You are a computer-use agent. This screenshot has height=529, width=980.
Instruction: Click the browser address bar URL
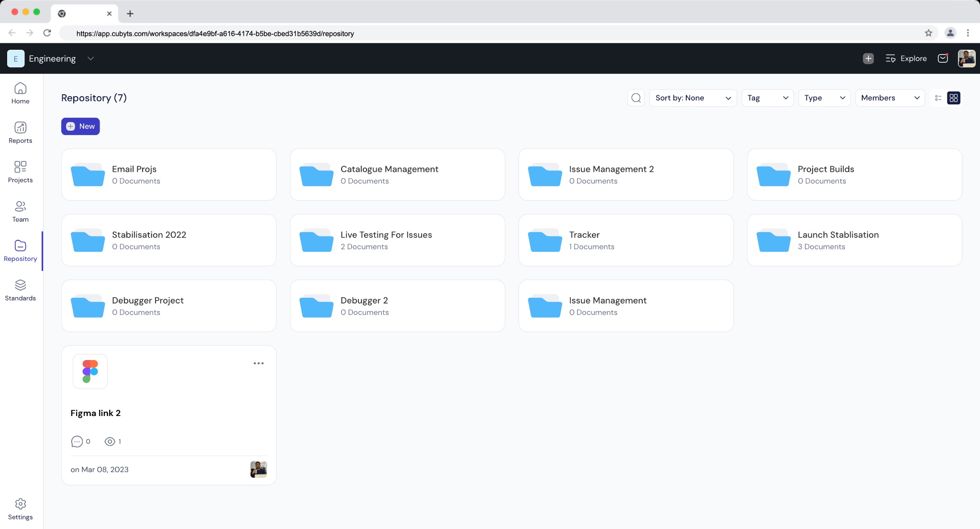click(215, 34)
